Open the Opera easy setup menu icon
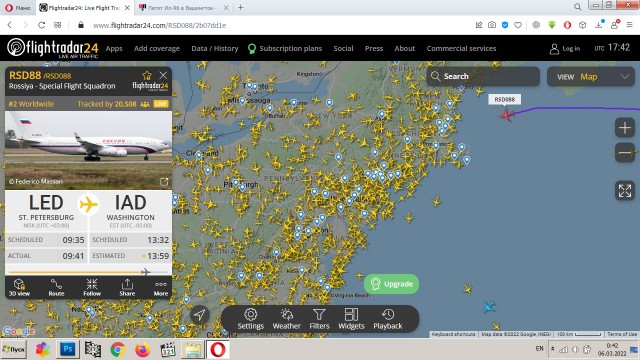This screenshot has height=360, width=640. (629, 25)
